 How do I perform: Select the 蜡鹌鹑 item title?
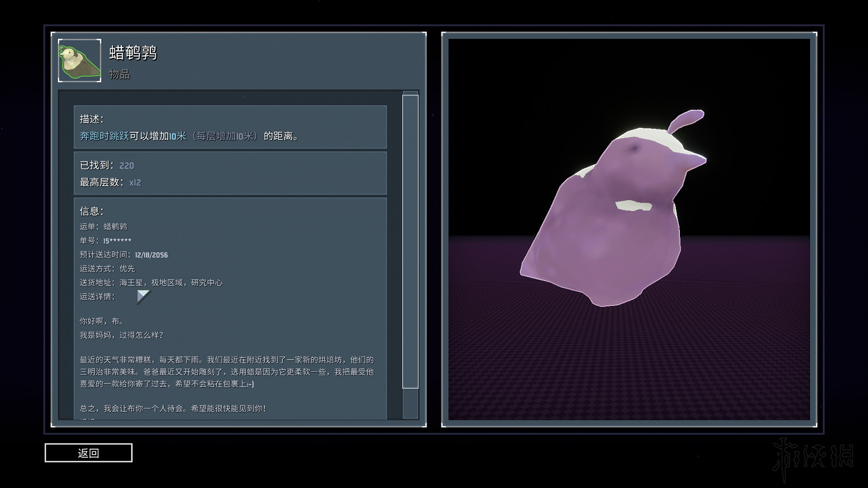pyautogui.click(x=133, y=53)
